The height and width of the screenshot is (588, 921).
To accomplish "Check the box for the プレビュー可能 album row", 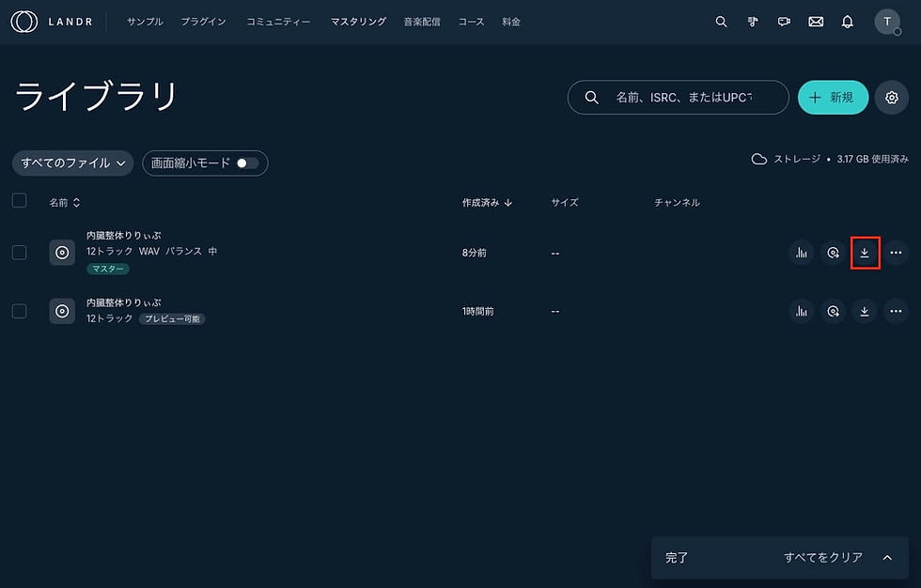I will click(20, 311).
